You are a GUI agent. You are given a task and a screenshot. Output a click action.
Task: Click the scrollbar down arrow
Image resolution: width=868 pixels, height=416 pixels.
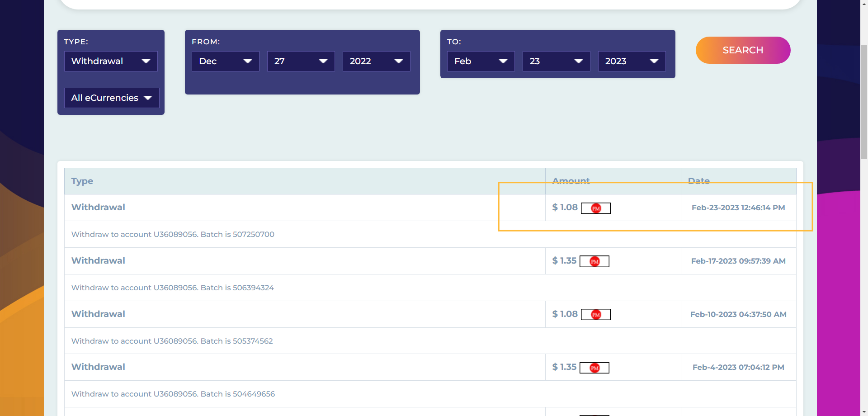coord(864,412)
